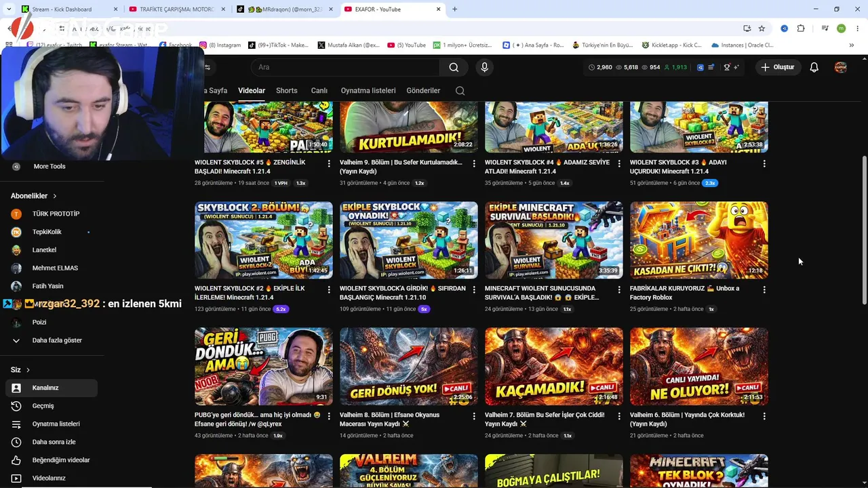Click the Oluştur create button
Image resolution: width=868 pixels, height=488 pixels.
point(777,67)
